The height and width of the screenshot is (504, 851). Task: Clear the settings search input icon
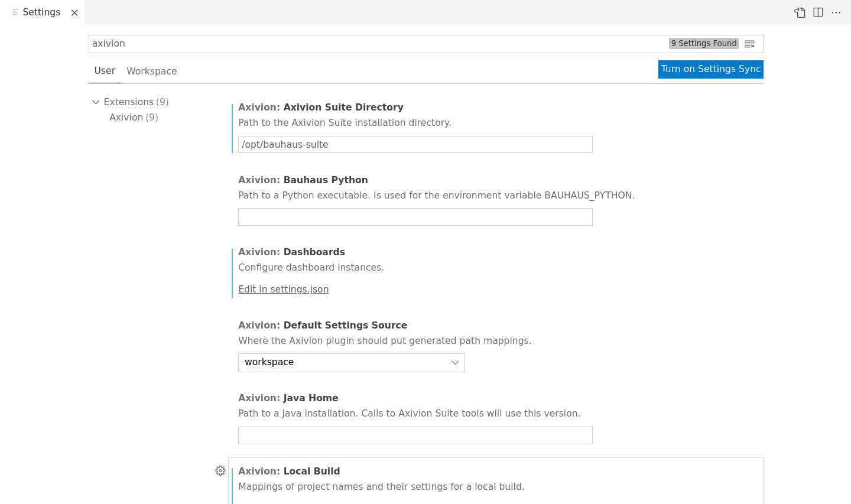(749, 44)
